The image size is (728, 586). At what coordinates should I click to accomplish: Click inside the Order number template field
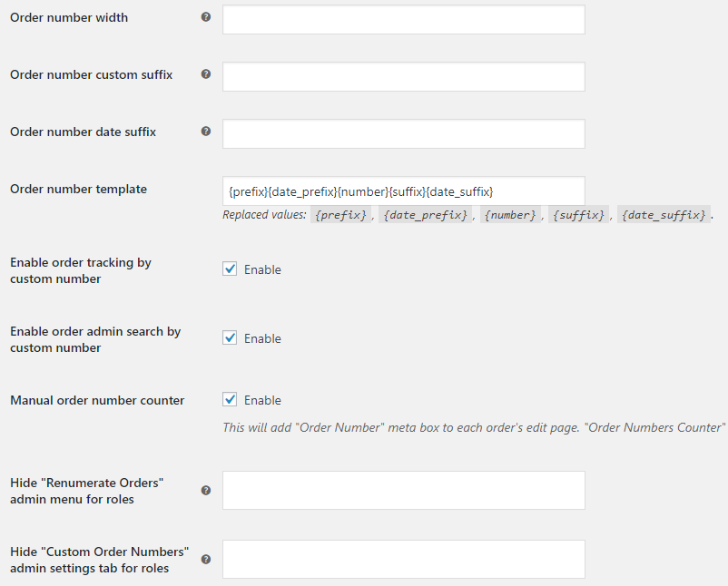(403, 191)
